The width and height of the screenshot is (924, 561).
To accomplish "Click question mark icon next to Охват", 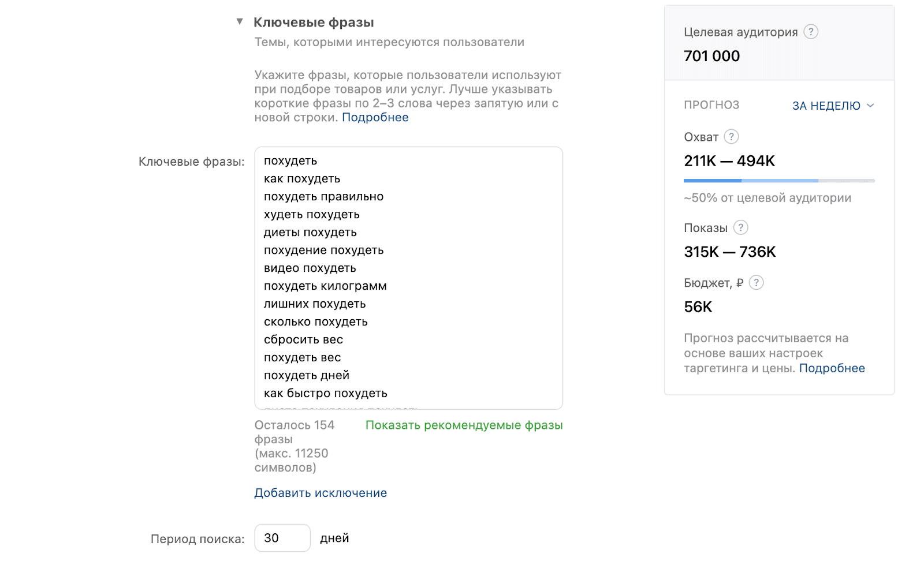I will [x=731, y=137].
